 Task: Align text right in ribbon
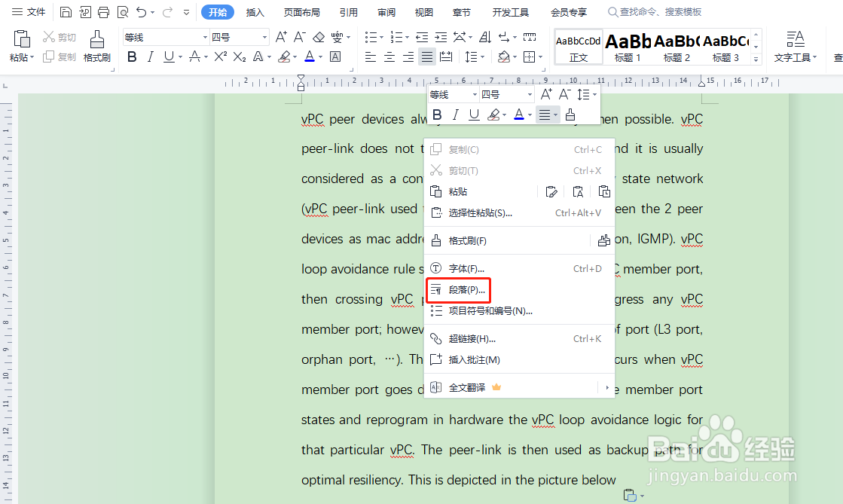(x=408, y=57)
